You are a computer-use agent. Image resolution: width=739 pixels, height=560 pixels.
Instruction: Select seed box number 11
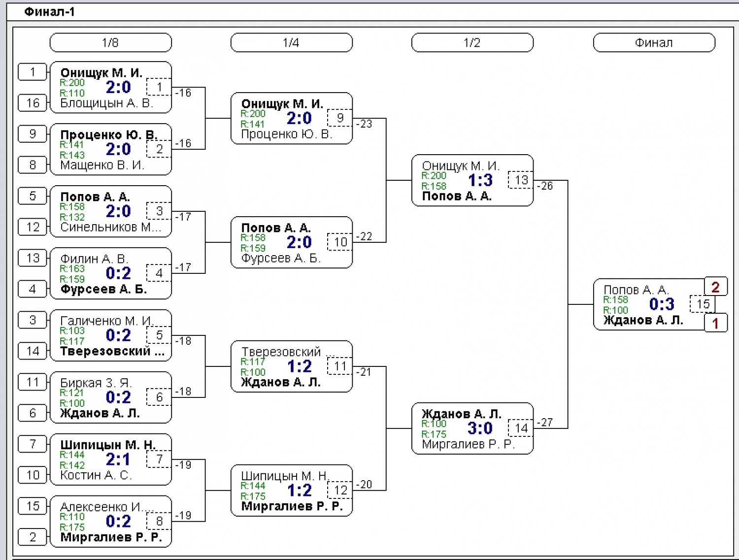tap(33, 382)
